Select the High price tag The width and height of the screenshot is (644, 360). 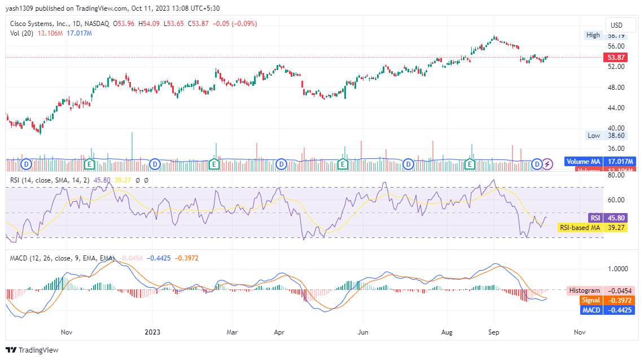[593, 35]
